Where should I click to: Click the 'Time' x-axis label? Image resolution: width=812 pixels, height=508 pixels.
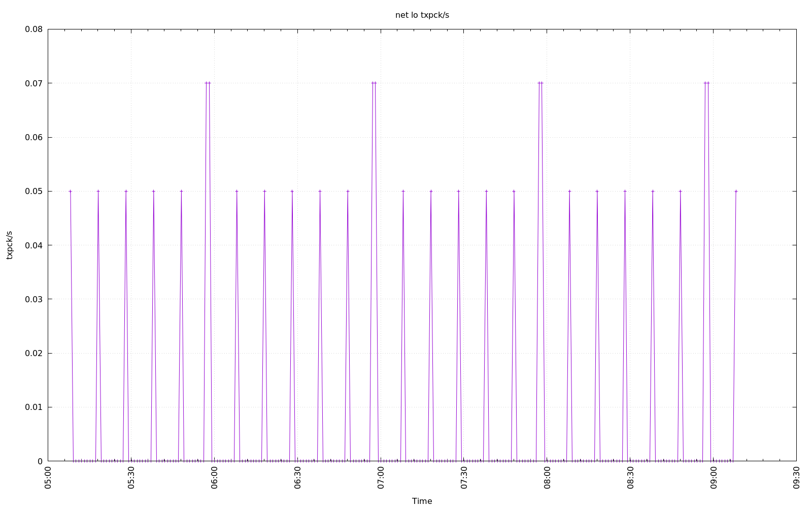pyautogui.click(x=422, y=501)
